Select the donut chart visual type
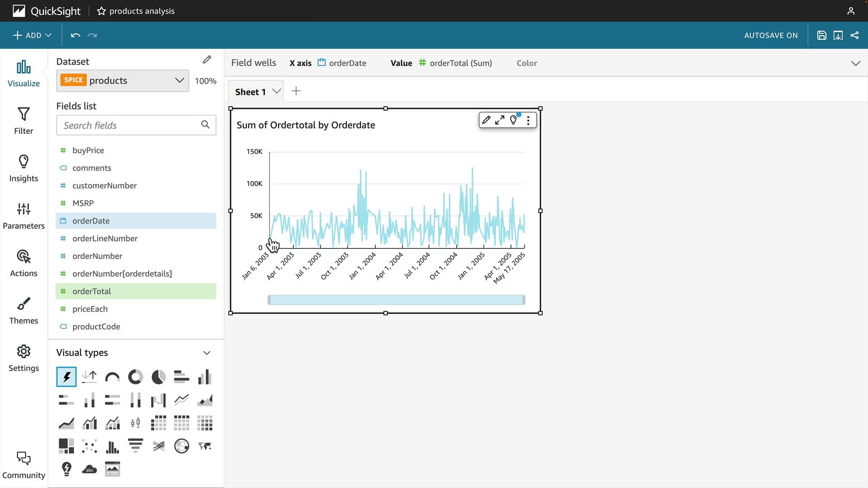This screenshot has height=488, width=868. [x=135, y=377]
